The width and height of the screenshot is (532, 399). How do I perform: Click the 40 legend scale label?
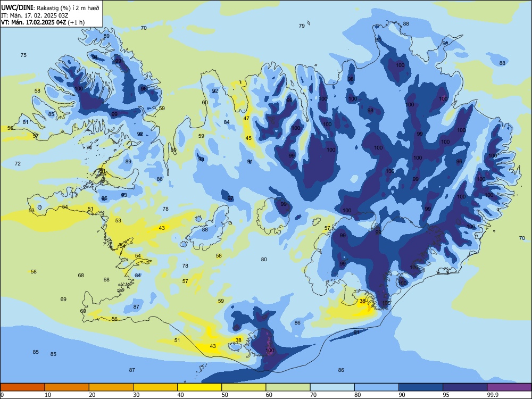(181, 395)
